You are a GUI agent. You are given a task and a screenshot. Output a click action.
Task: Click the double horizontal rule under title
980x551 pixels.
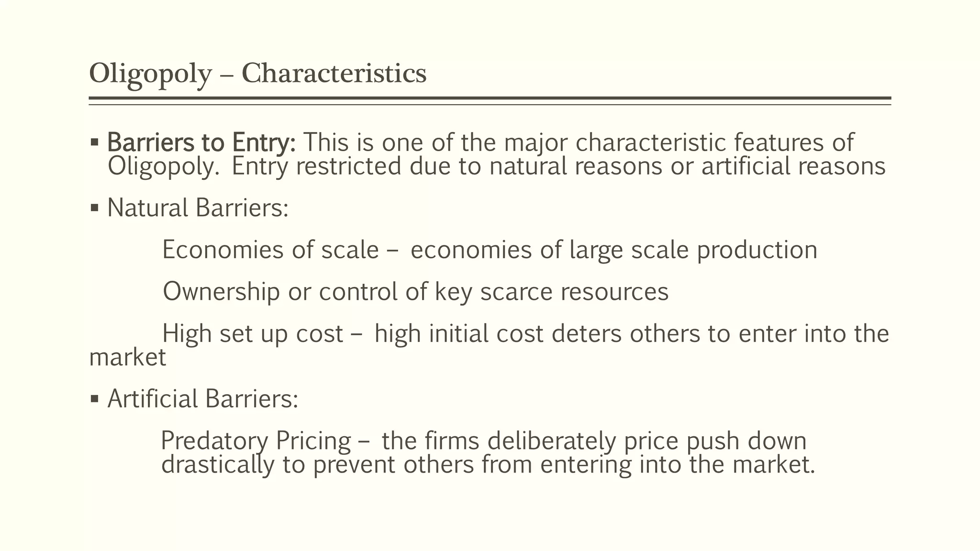pyautogui.click(x=490, y=100)
